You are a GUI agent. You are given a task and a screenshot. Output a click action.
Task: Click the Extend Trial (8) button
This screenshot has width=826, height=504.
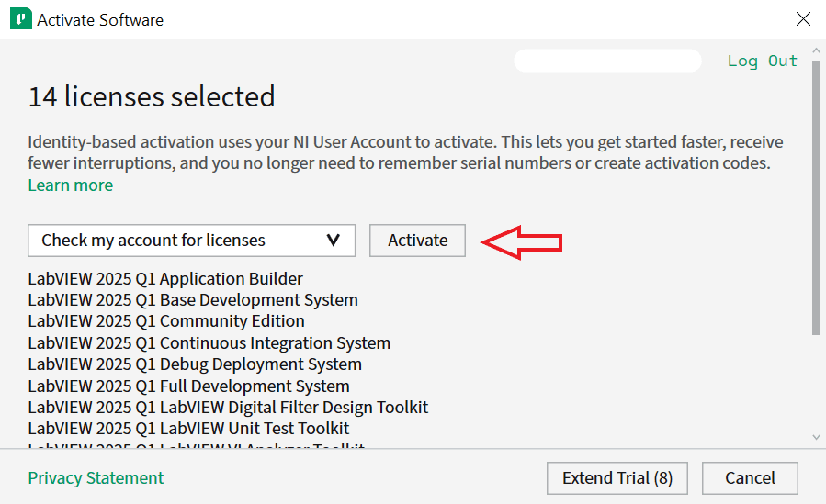[617, 478]
